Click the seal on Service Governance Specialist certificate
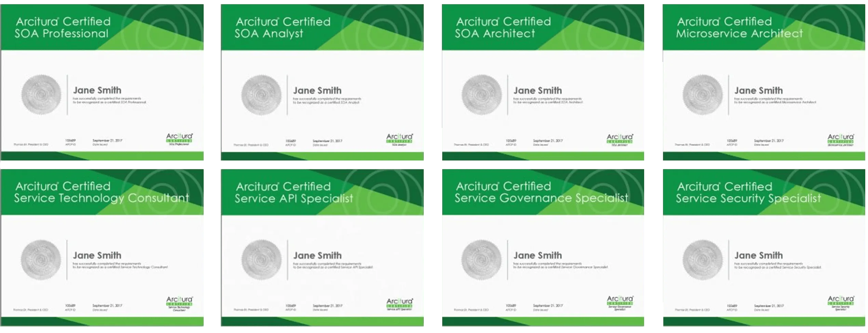 (x=482, y=260)
